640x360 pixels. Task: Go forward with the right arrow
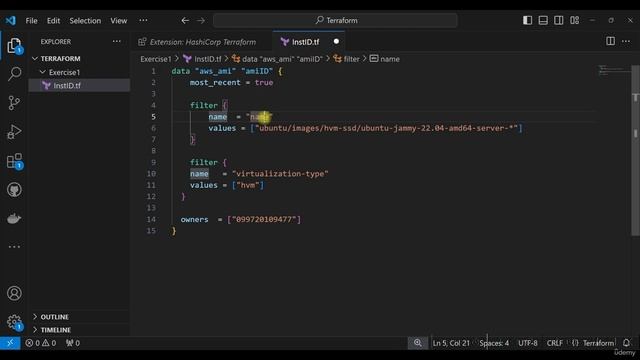point(201,20)
